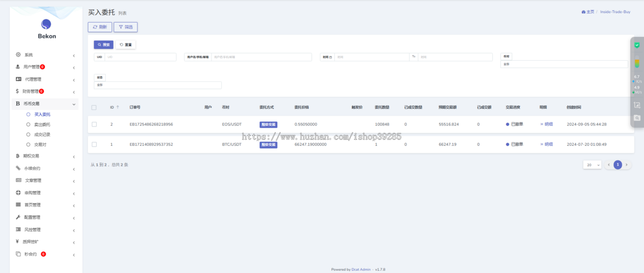
Task: Click the 时间 start date field
Action: click(372, 57)
